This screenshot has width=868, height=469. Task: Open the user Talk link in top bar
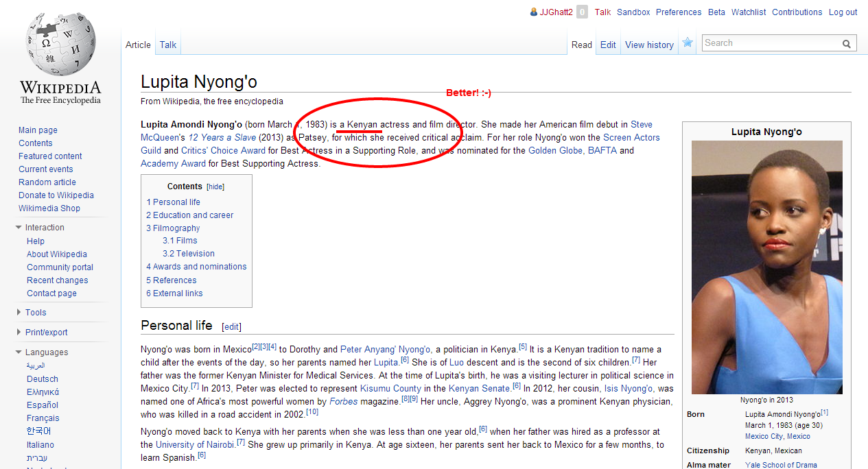tap(603, 12)
